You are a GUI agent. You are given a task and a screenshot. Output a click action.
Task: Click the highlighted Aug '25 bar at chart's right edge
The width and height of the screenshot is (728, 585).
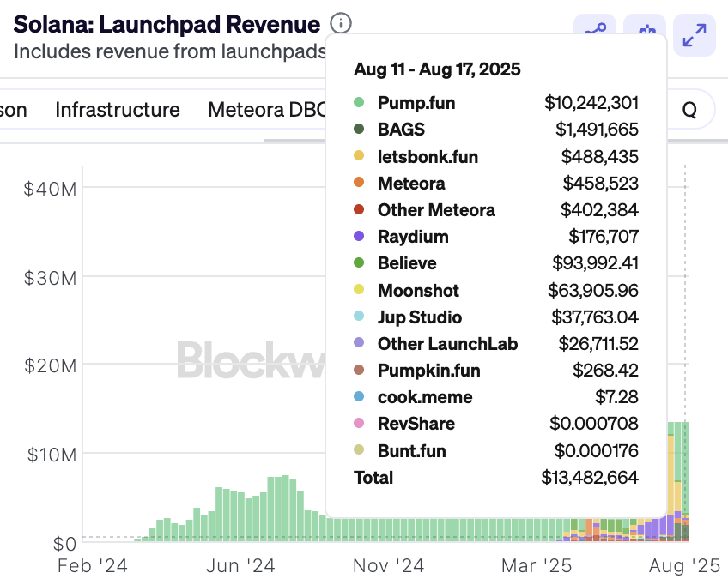click(x=685, y=481)
